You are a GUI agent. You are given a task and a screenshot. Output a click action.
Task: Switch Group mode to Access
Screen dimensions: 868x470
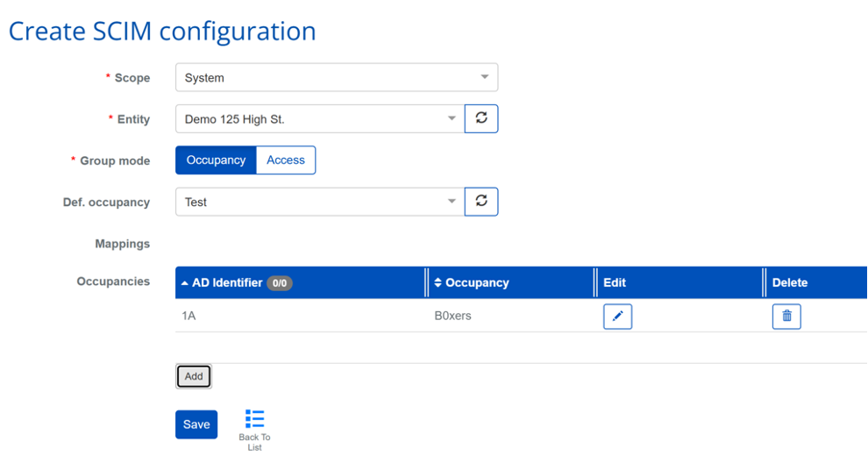click(x=286, y=160)
